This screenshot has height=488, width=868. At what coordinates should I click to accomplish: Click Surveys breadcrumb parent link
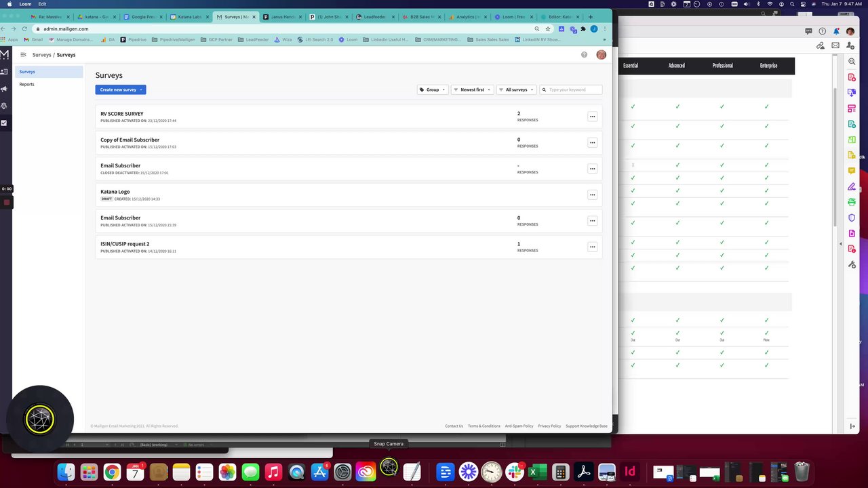click(41, 55)
